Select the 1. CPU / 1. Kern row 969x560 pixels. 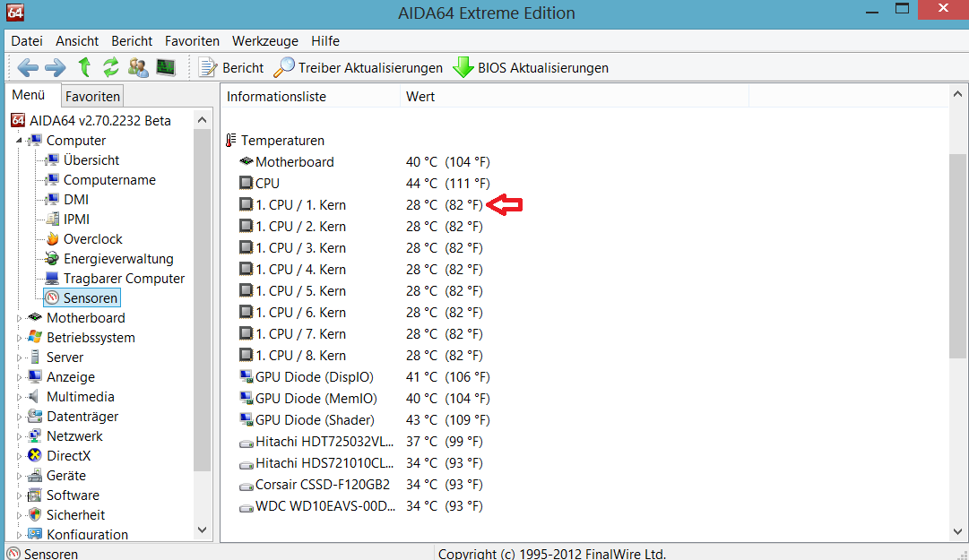[x=360, y=205]
